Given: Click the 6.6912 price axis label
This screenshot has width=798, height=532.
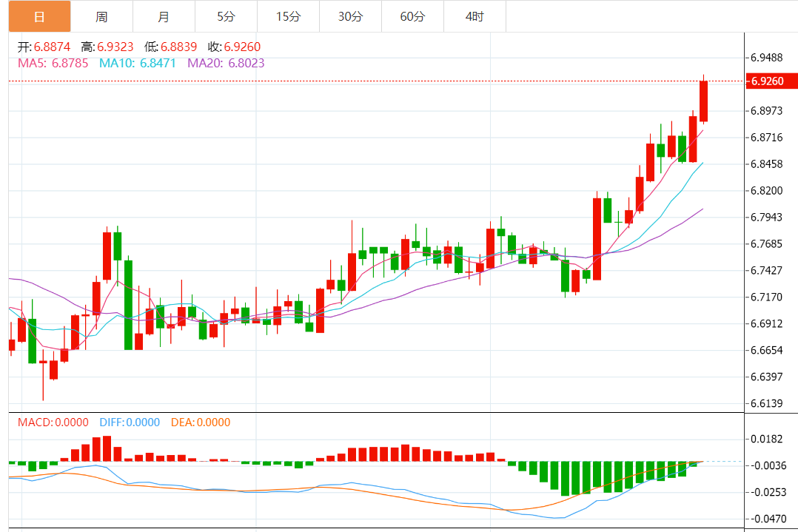Looking at the screenshot, I should click(x=766, y=323).
